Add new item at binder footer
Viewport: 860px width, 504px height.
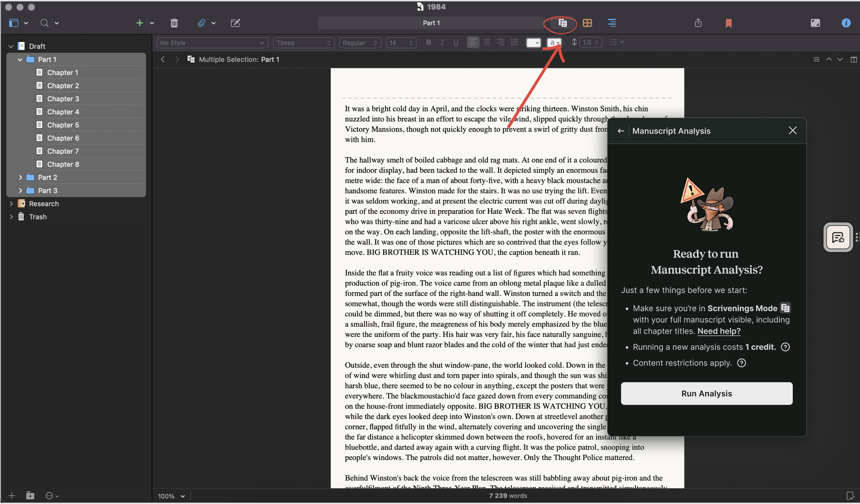(12, 496)
